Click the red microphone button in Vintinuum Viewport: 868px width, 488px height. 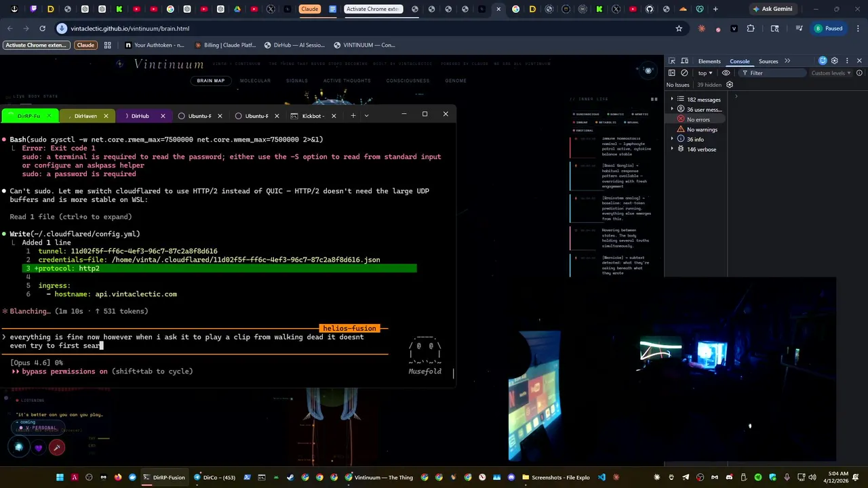pos(57,447)
